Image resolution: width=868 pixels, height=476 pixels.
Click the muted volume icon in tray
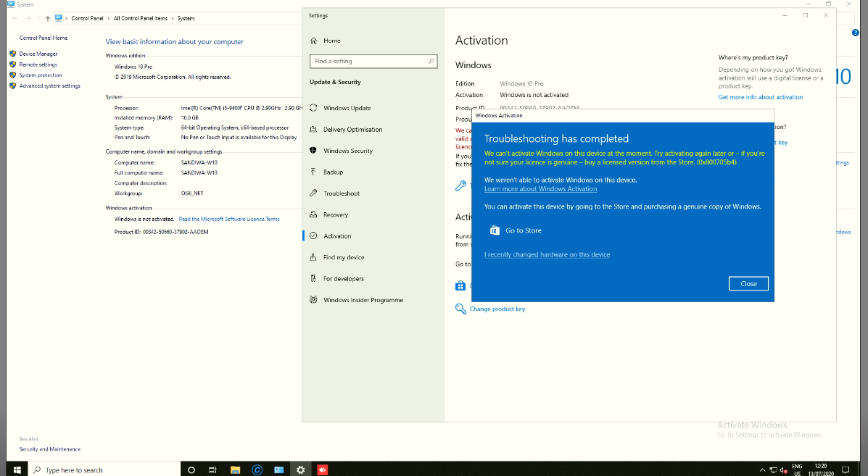pos(783,470)
